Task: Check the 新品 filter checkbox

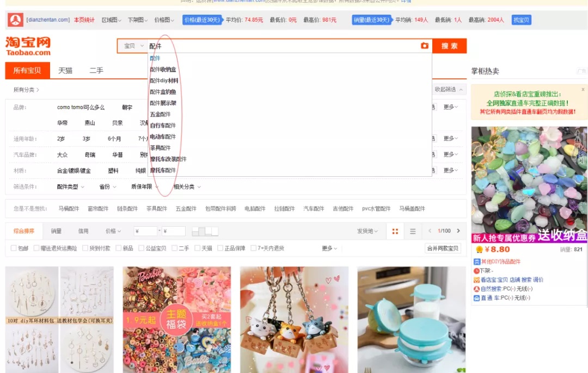Action: tap(119, 248)
